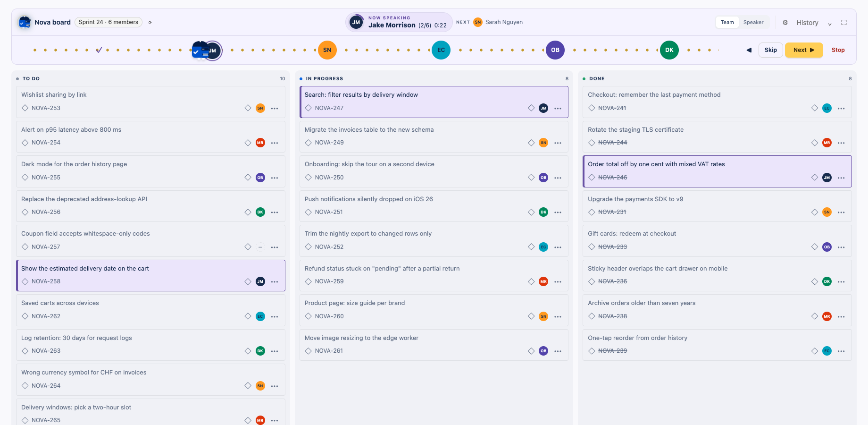Jump to the SN speaker on the timeline

[x=327, y=50]
